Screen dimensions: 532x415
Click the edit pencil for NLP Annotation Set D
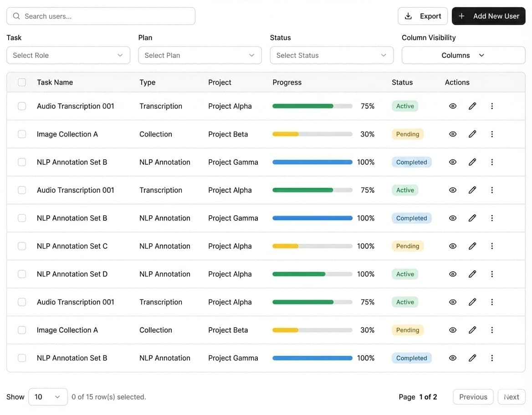point(472,274)
